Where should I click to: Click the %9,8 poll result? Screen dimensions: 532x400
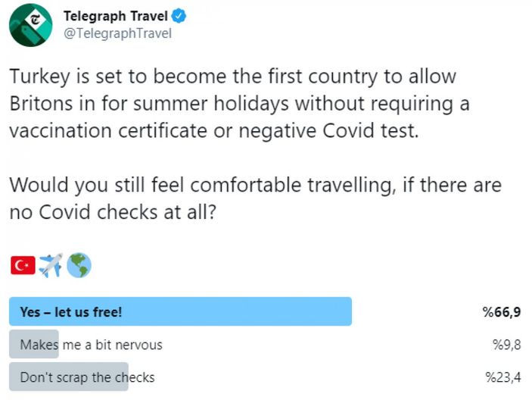point(506,345)
